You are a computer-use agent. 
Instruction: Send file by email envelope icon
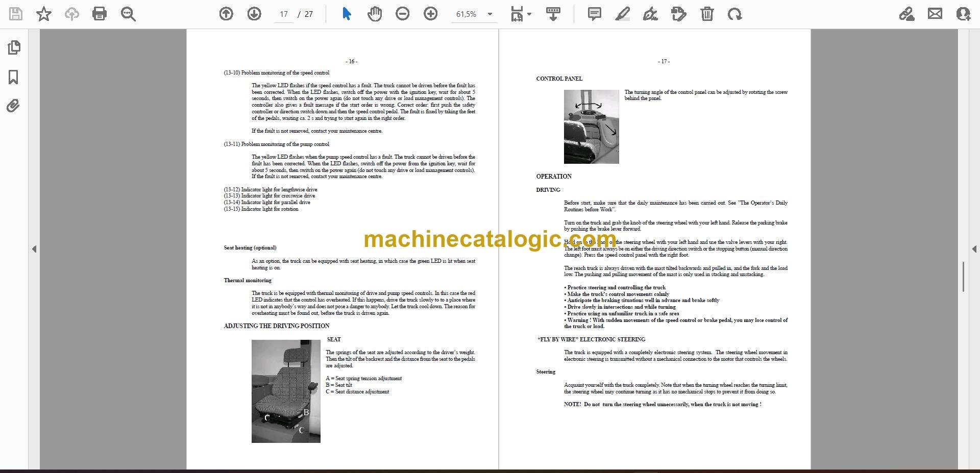[x=935, y=14]
